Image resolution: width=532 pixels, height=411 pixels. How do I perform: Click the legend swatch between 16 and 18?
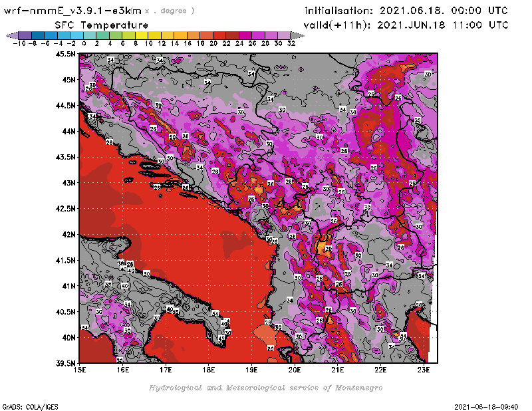click(x=193, y=35)
